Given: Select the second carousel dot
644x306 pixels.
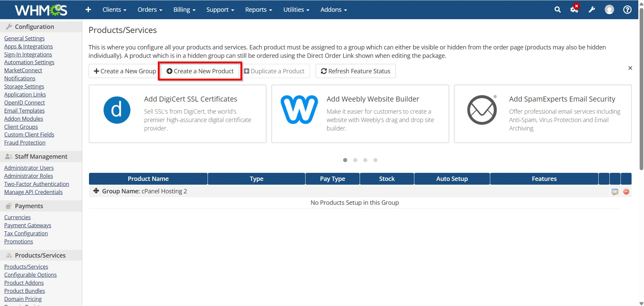Looking at the screenshot, I should coord(355,160).
